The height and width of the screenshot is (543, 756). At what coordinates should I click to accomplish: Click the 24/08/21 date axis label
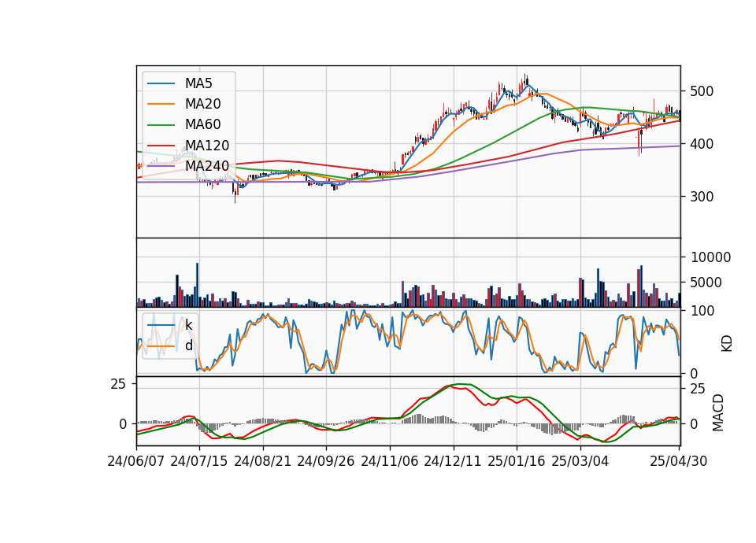click(x=263, y=461)
